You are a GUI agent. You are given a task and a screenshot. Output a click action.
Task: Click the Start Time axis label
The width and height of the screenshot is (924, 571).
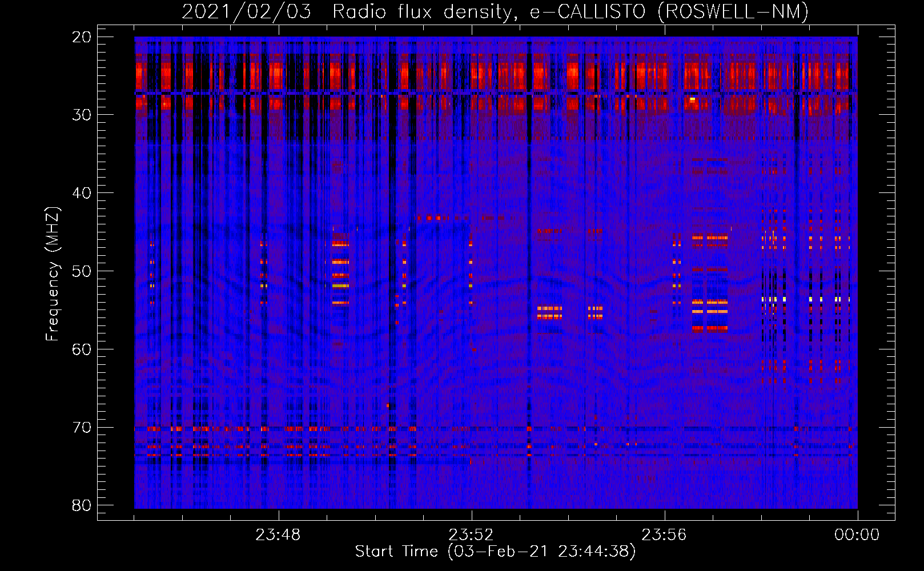pyautogui.click(x=495, y=552)
